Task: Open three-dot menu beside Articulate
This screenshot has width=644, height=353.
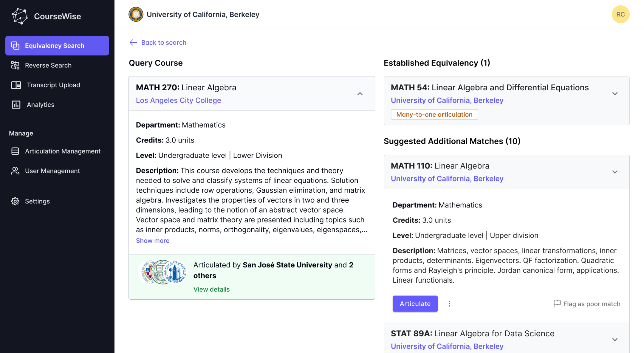Action: pos(449,304)
